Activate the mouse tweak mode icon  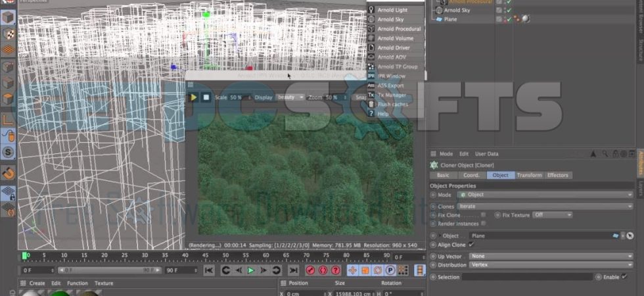tap(8, 136)
